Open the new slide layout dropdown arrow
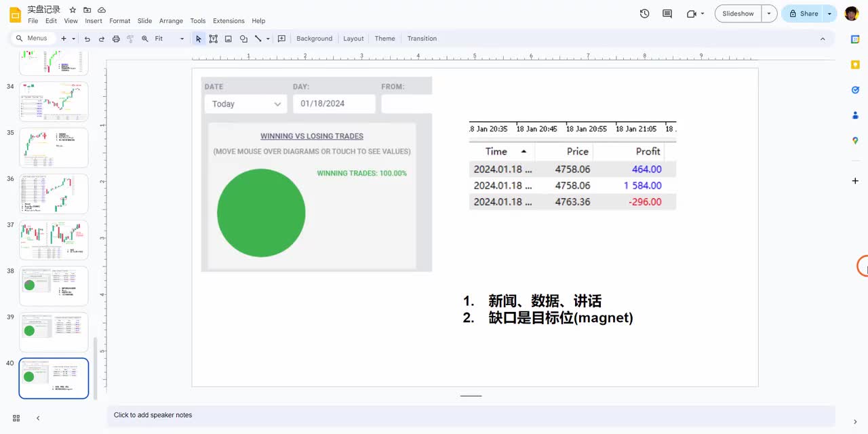 click(x=73, y=39)
